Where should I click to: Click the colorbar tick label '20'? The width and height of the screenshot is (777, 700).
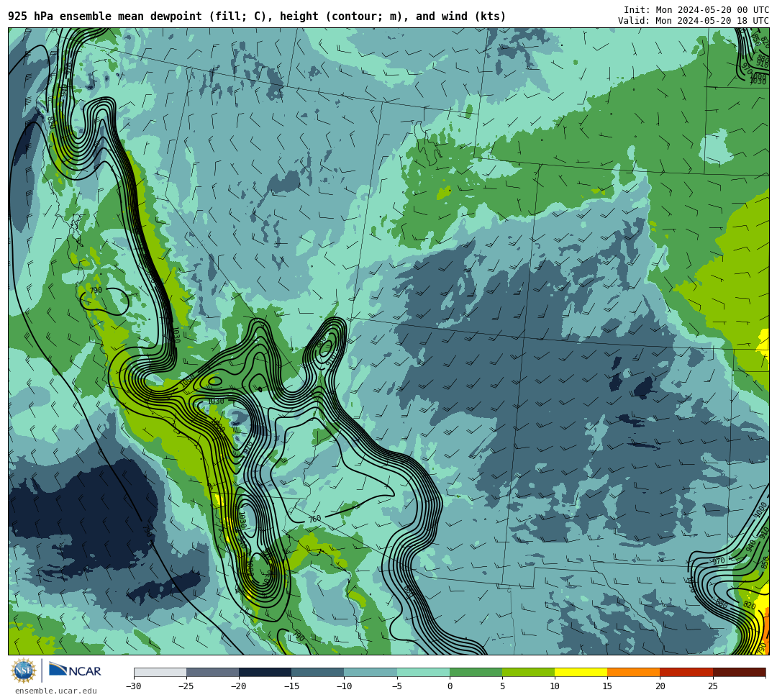[x=660, y=686]
